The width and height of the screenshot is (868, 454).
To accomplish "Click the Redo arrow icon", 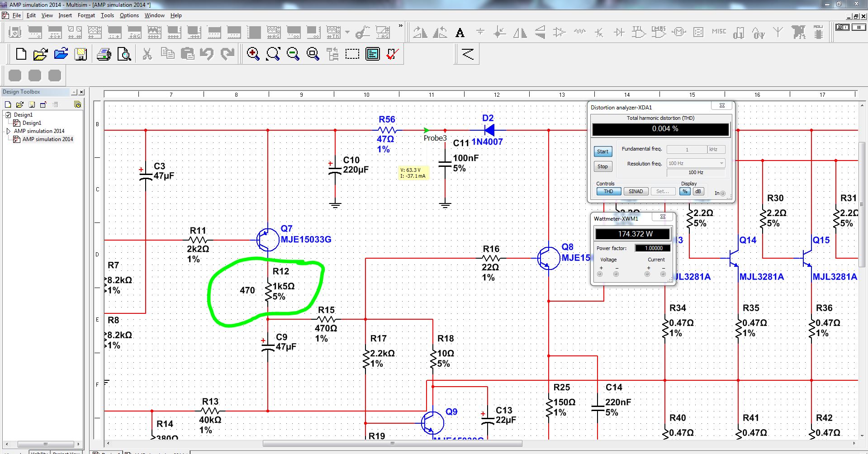I will pos(228,54).
